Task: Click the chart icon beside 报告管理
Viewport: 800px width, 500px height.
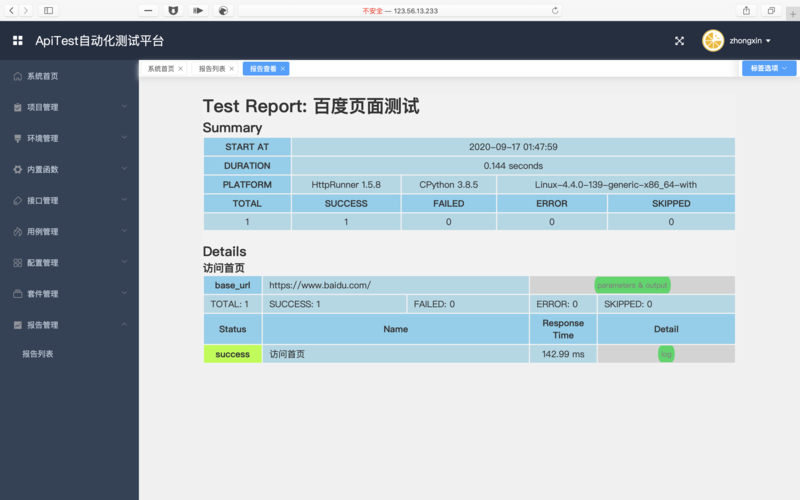Action: [17, 325]
